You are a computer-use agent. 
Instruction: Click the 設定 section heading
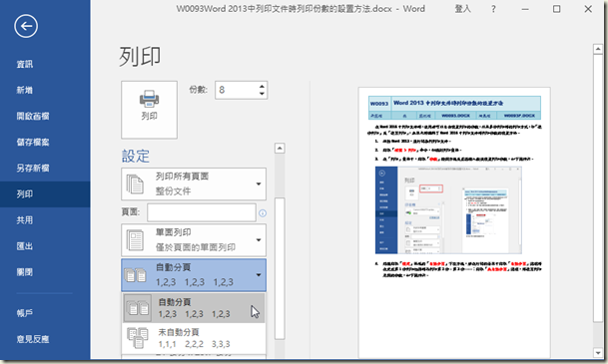click(136, 156)
